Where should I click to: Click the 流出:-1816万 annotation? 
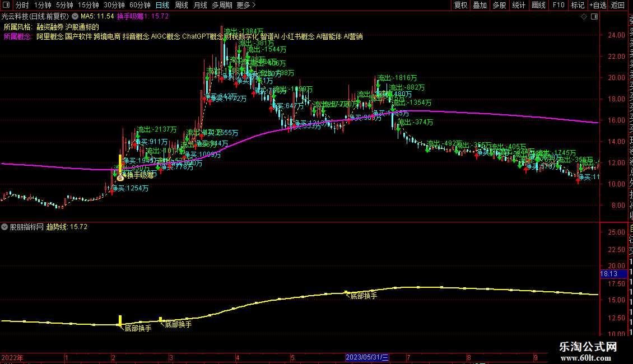(397, 78)
